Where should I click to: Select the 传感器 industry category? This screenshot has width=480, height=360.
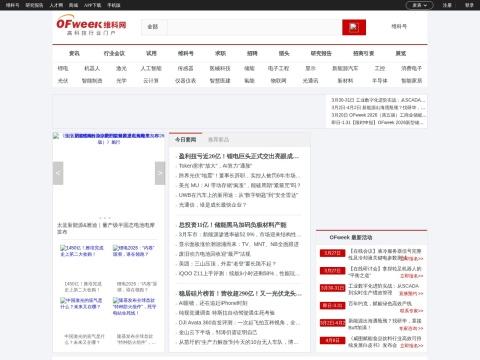(186, 68)
